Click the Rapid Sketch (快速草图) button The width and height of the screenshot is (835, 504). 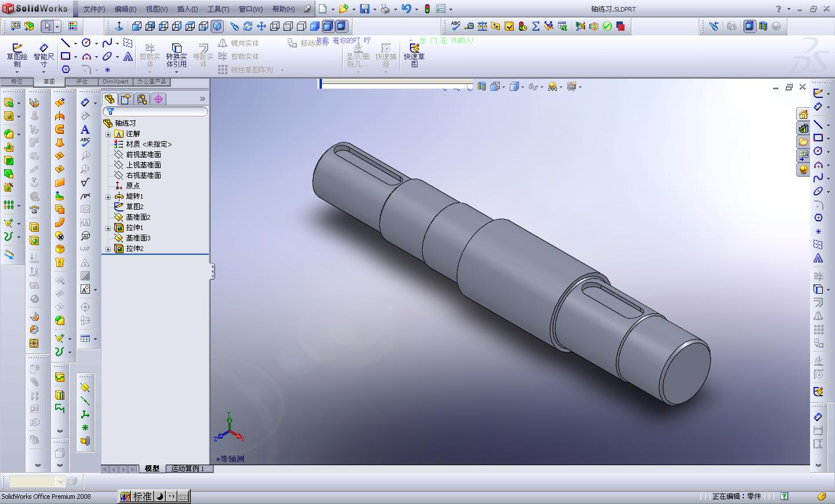click(x=414, y=56)
